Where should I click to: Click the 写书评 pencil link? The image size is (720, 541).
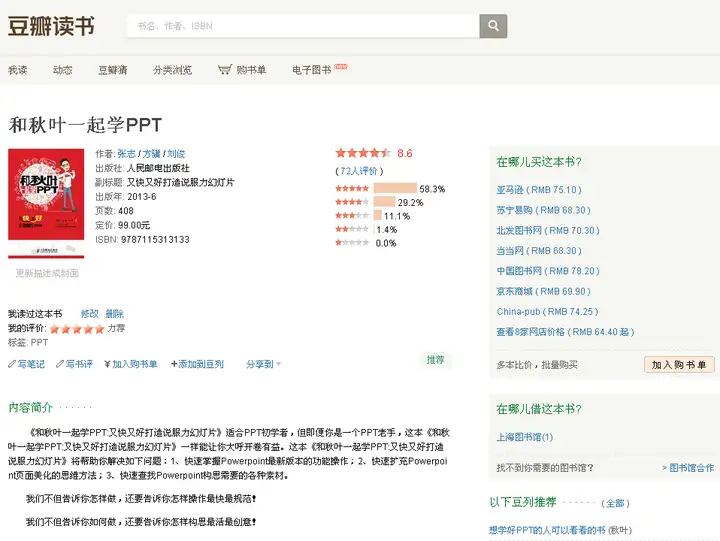(x=74, y=364)
